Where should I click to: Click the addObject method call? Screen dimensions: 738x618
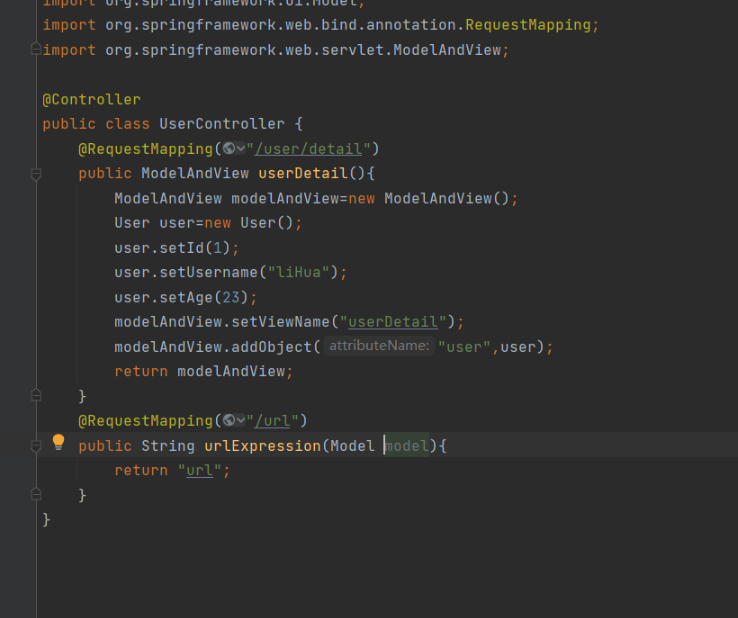tap(272, 347)
